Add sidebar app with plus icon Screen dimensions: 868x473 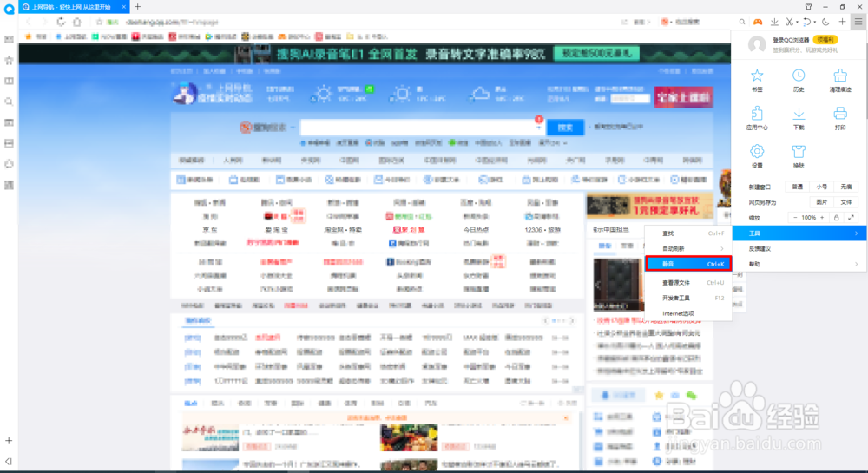click(9, 440)
